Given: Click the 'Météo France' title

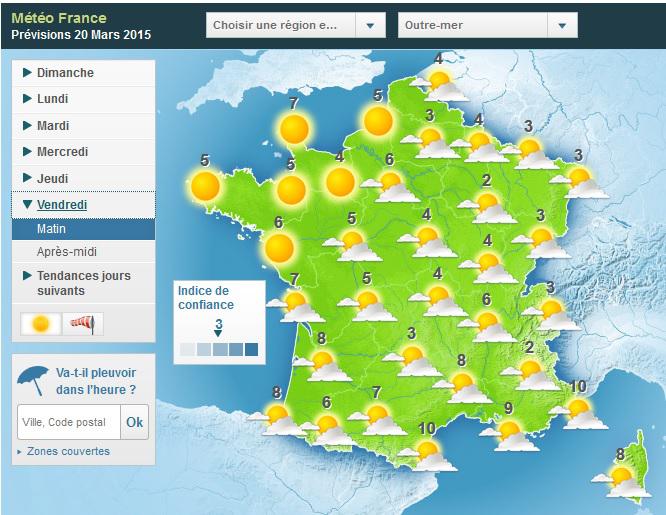Looking at the screenshot, I should coord(59,18).
